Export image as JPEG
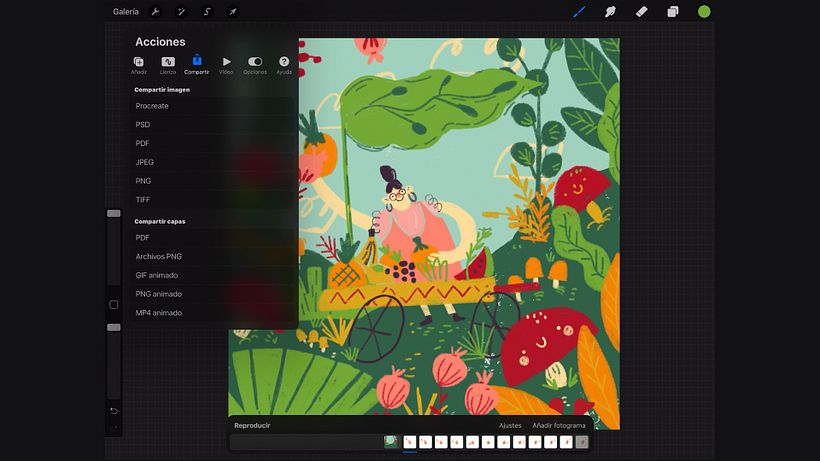This screenshot has width=820, height=461. point(212,162)
